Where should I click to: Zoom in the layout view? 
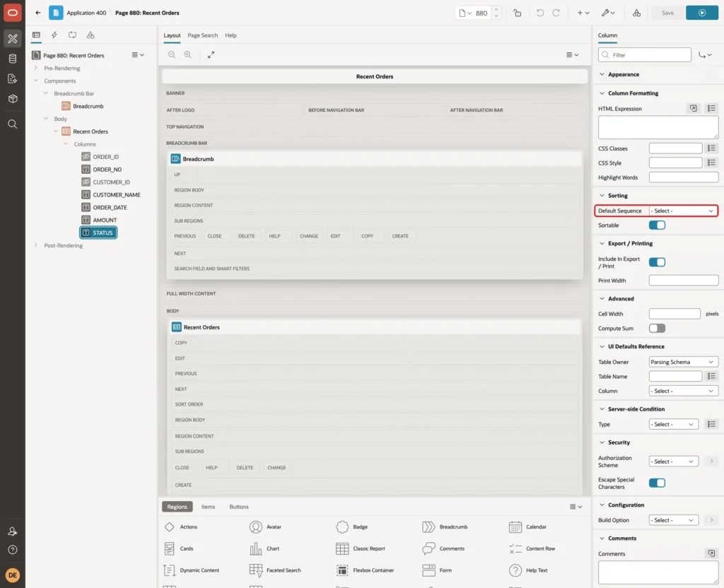(188, 54)
